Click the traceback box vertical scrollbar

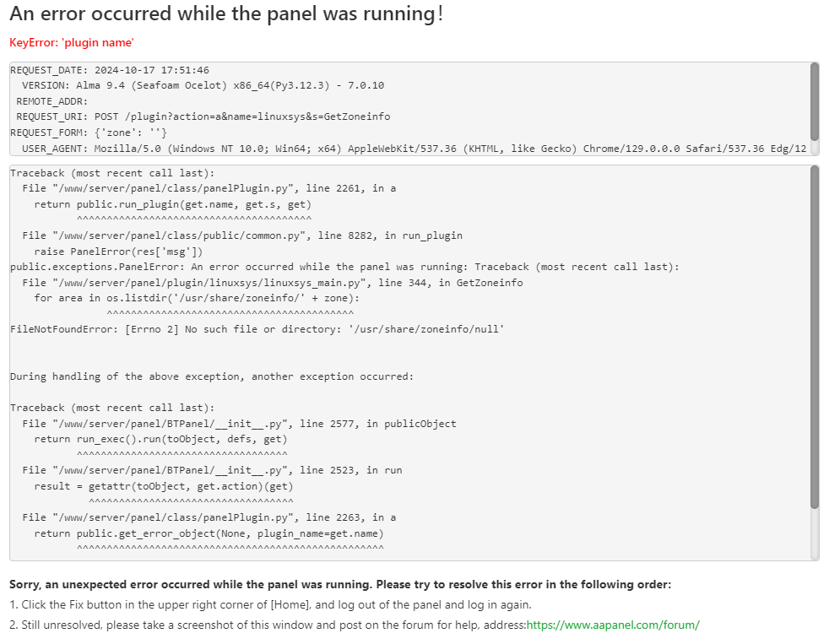(x=814, y=338)
